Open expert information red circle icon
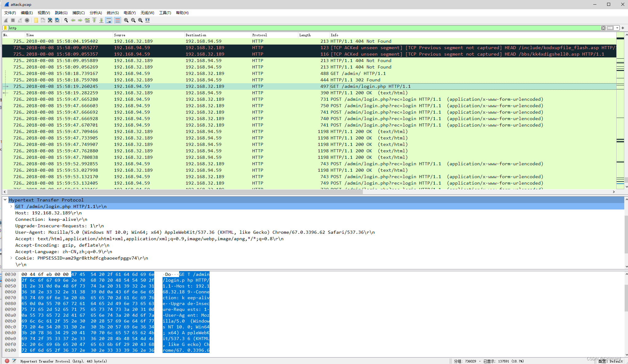628x364 pixels. point(7,361)
